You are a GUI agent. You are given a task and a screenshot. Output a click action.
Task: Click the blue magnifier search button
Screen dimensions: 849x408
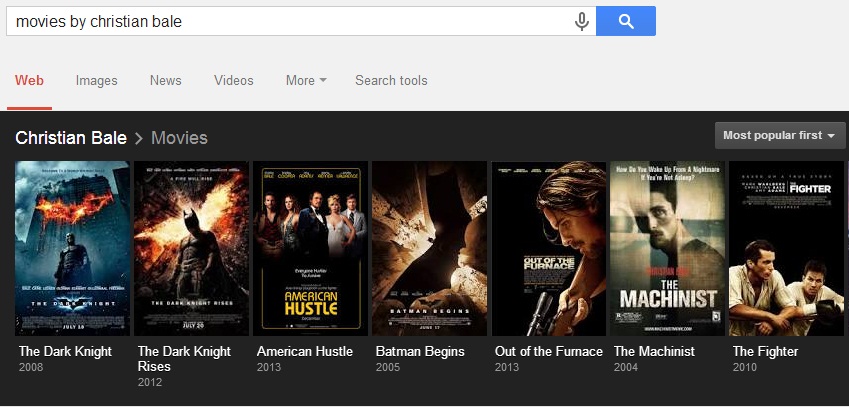pos(626,21)
